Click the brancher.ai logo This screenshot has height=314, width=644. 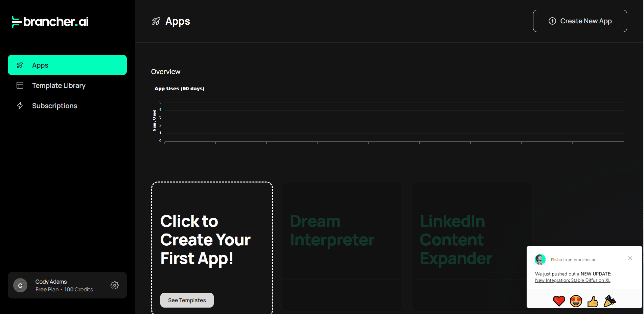(x=50, y=22)
